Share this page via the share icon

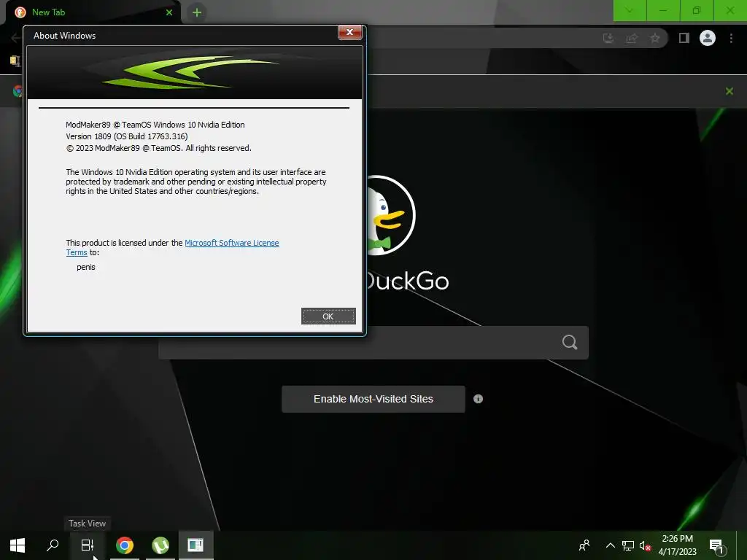coord(632,38)
